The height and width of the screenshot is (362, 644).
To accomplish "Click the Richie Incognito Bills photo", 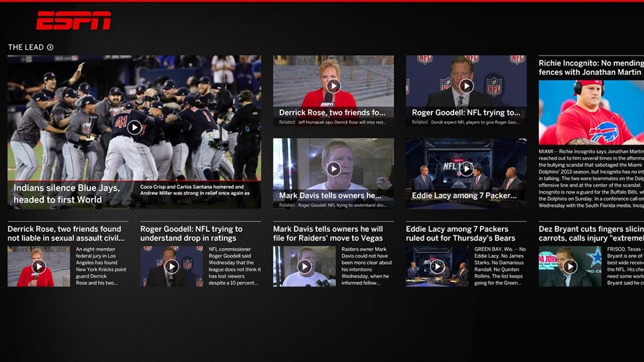I will 590,110.
